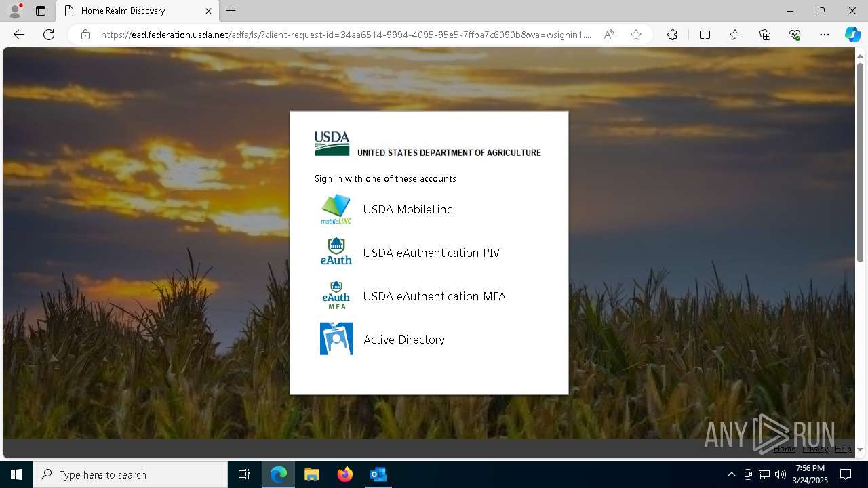This screenshot has height=488, width=868.
Task: Add this page to favorites star
Action: click(636, 35)
